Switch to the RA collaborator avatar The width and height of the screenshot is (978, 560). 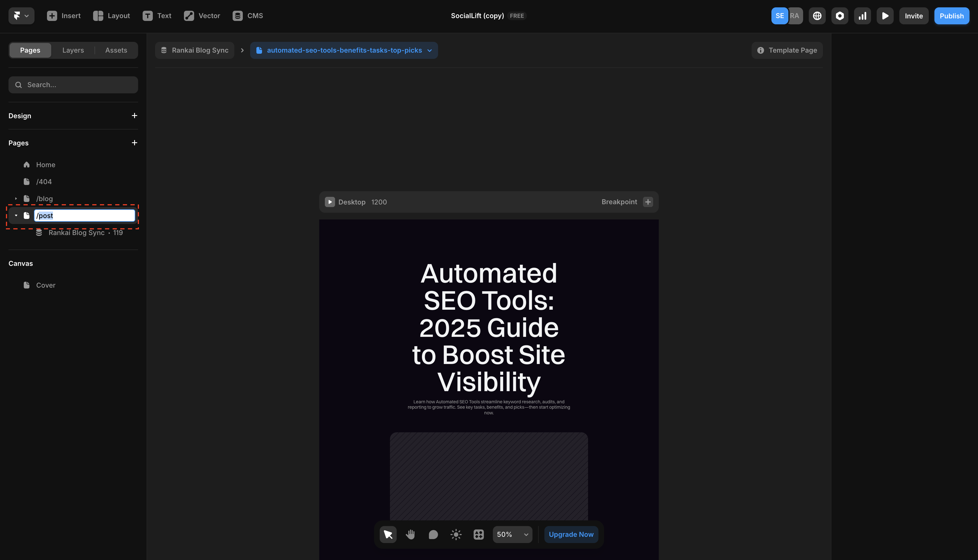click(795, 16)
